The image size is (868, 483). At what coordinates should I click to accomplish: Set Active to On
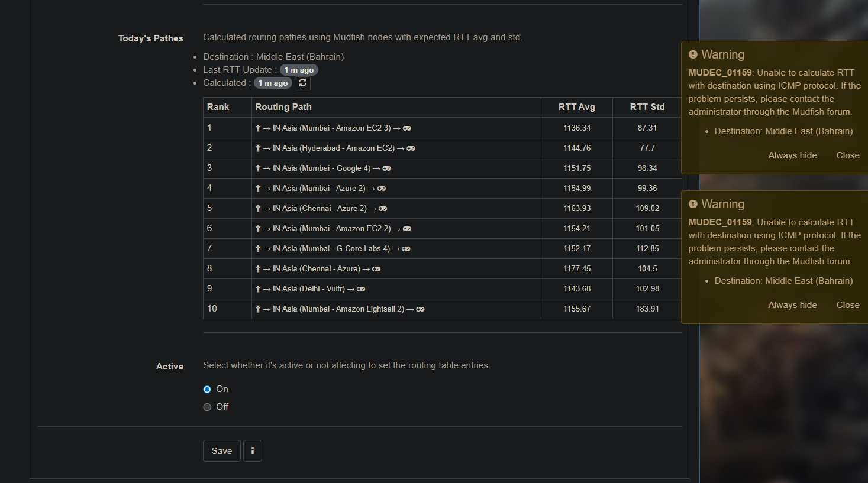pyautogui.click(x=207, y=389)
